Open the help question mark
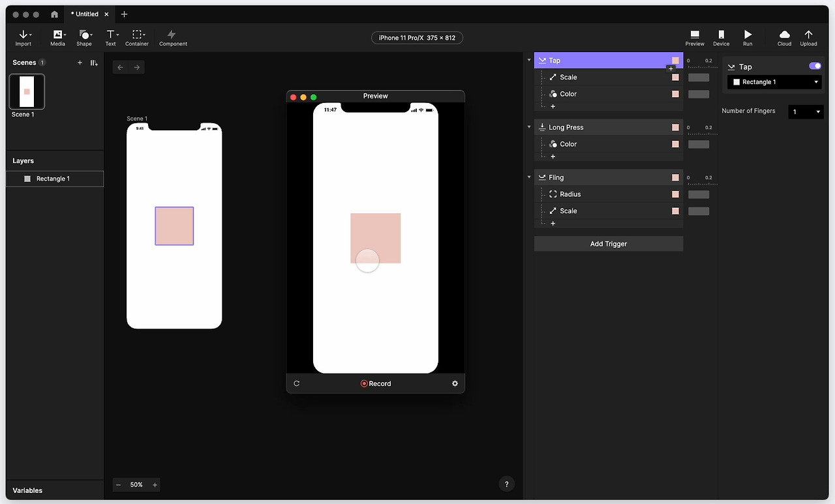Viewport: 835px width, 504px height. click(506, 484)
